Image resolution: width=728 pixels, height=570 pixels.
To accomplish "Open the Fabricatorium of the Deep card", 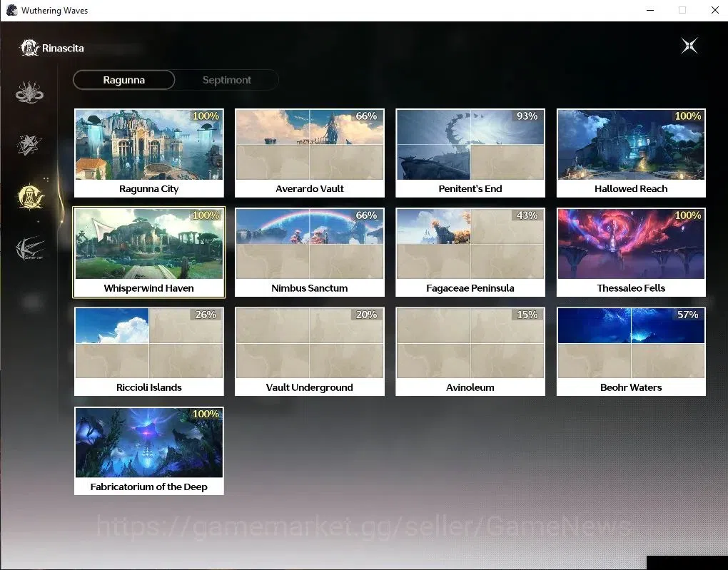I will coord(149,451).
